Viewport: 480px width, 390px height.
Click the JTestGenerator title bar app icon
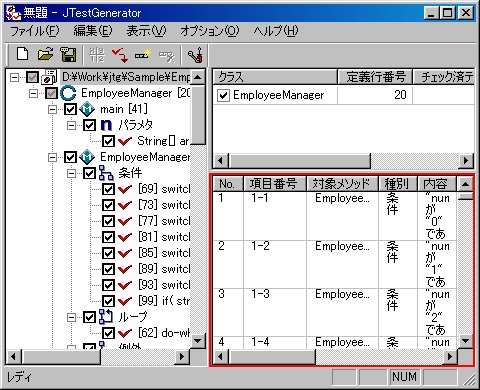point(14,13)
